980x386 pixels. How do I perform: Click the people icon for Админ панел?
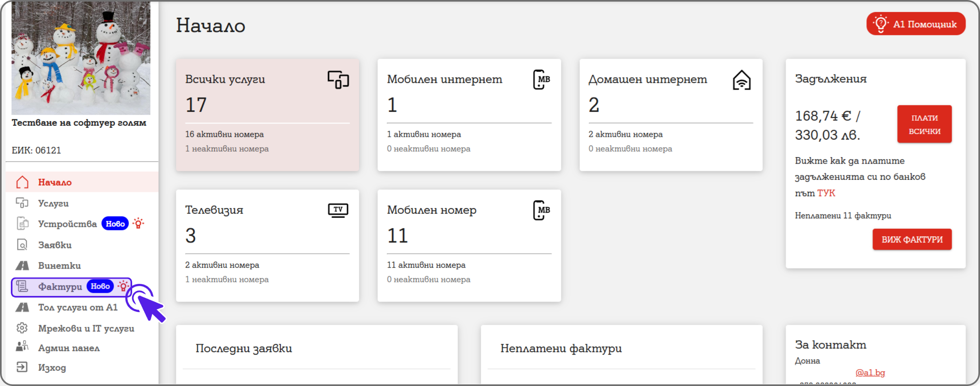click(x=22, y=347)
